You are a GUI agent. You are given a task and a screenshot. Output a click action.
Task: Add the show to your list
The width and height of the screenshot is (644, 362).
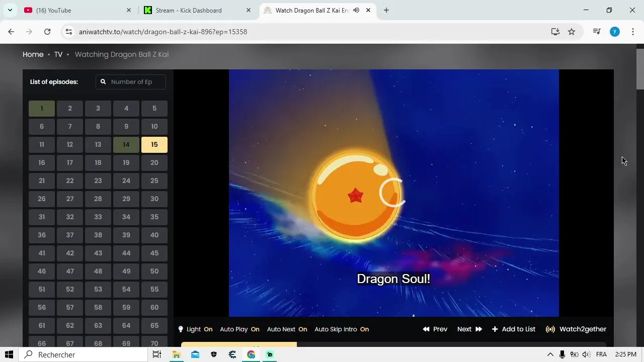tap(513, 329)
